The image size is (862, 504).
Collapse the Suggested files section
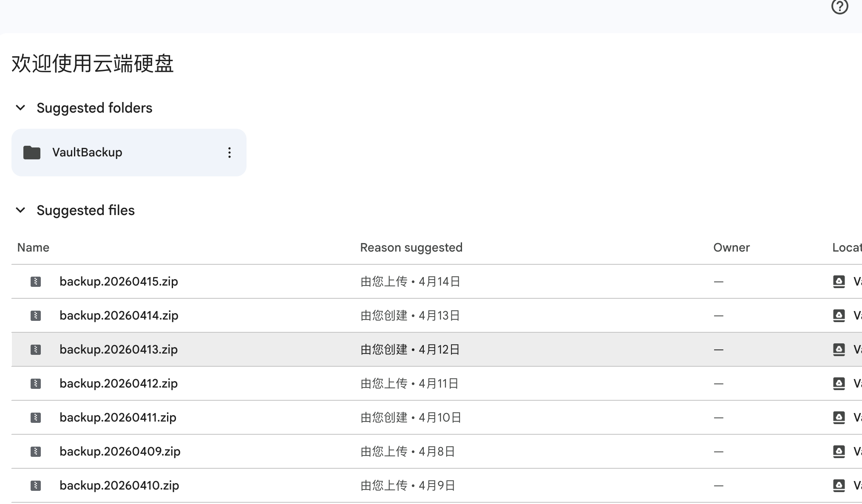pyautogui.click(x=20, y=210)
